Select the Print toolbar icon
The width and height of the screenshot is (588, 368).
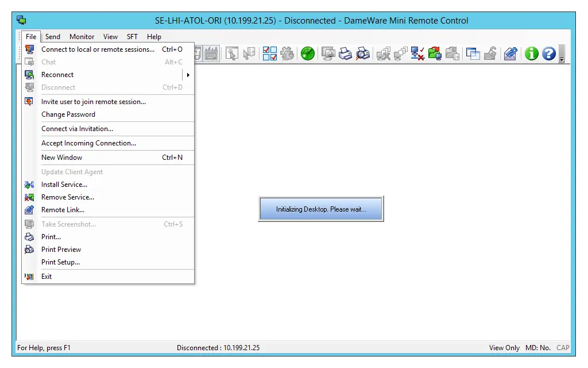(345, 53)
